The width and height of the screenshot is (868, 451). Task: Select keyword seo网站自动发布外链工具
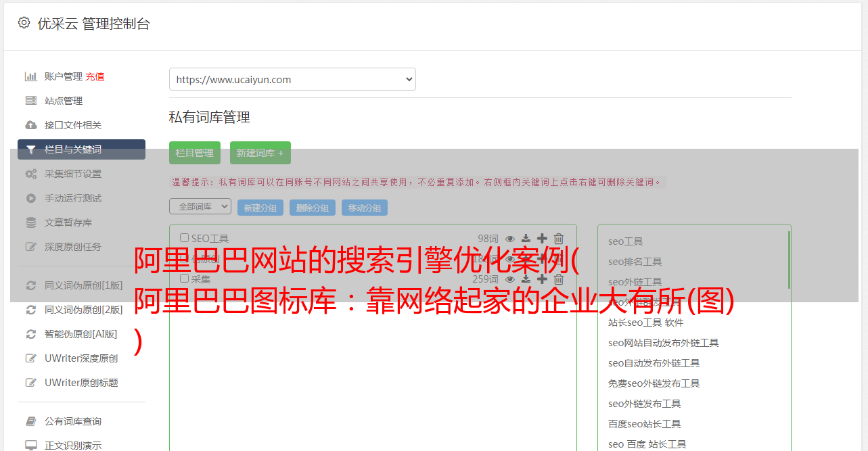(x=663, y=343)
